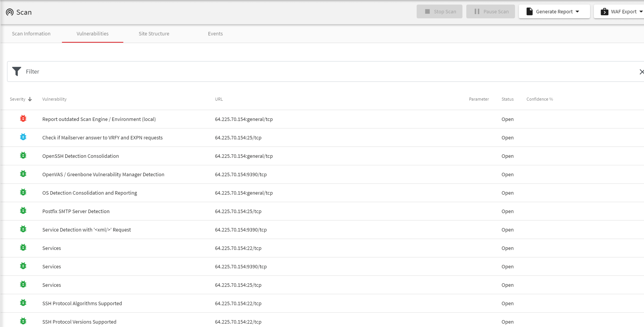Open the Generate Report dropdown
Screen dimensions: 644x327
pos(554,12)
